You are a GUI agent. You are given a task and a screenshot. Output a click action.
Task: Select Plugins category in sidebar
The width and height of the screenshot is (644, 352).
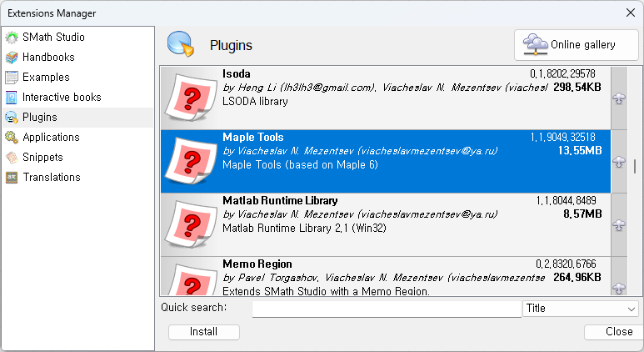click(40, 118)
